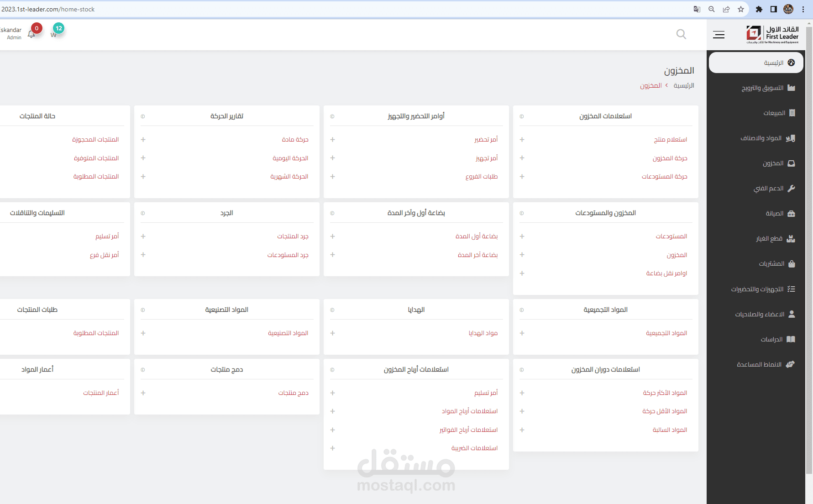Expand the plus next to جرد المنتجات

point(143,236)
